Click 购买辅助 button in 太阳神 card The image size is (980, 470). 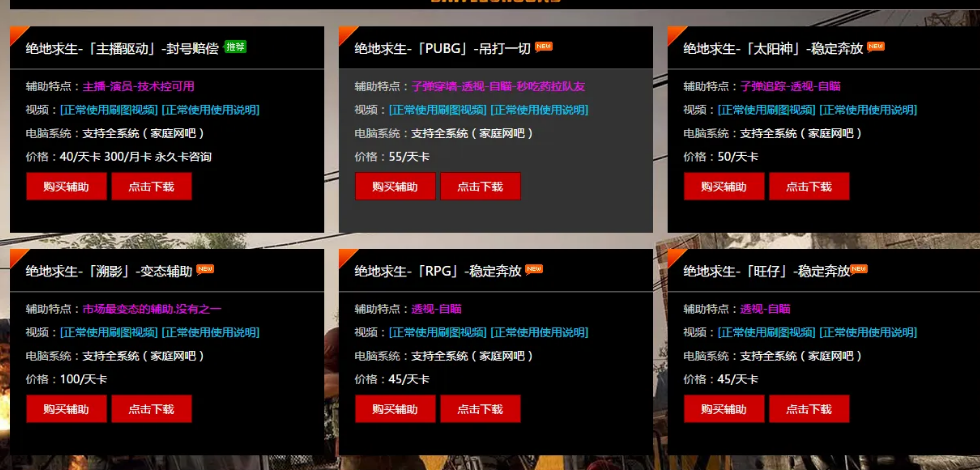tap(724, 186)
